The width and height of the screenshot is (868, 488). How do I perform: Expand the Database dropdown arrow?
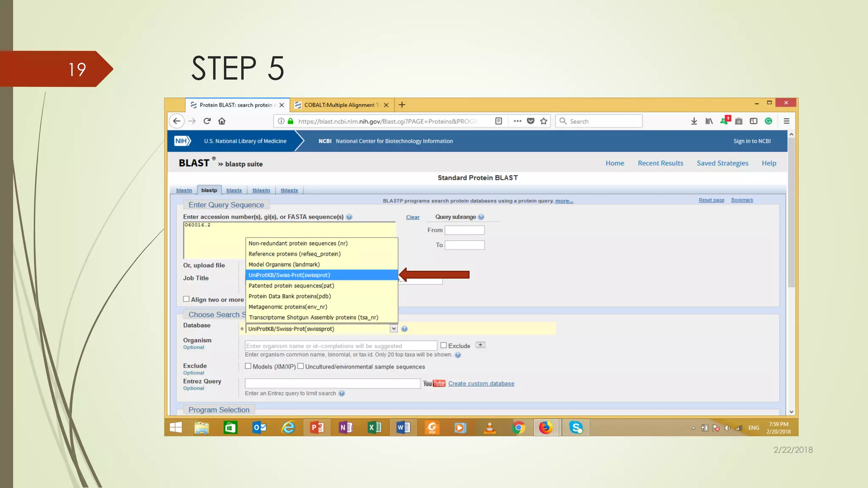[393, 329]
